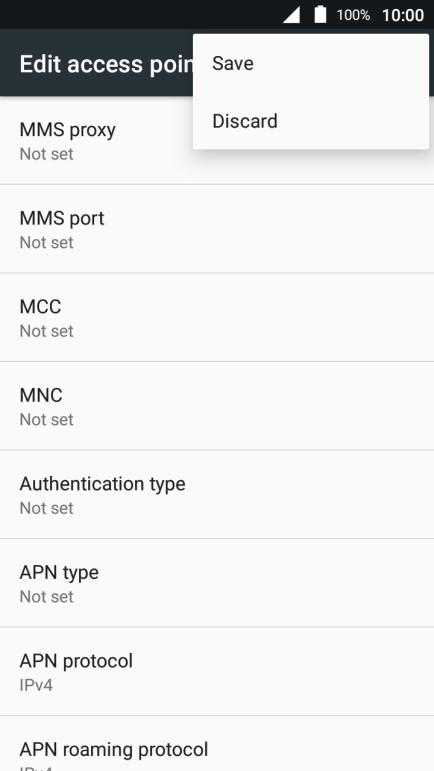Screen dimensions: 434x771
Task: Tap the Not set value under MNC
Action: coord(47,419)
